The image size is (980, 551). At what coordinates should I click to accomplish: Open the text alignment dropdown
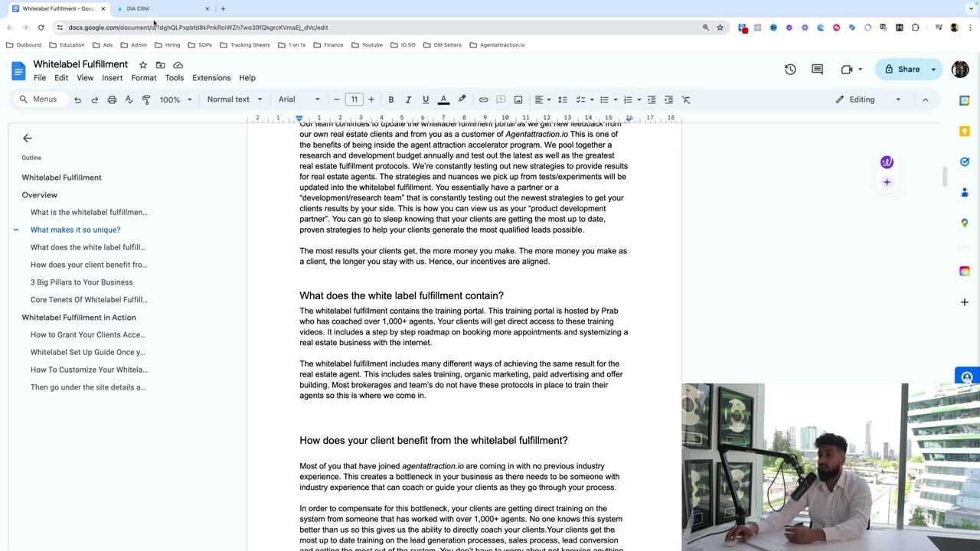coord(542,99)
